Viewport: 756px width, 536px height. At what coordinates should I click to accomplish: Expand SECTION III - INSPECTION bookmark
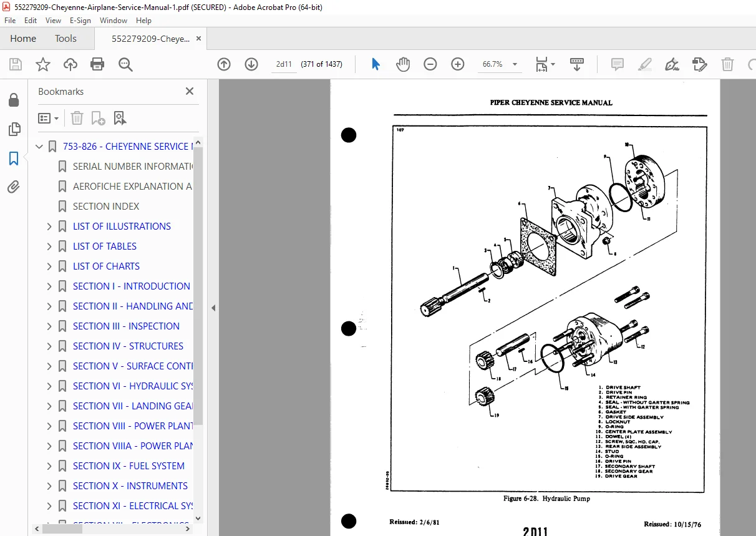pos(49,326)
